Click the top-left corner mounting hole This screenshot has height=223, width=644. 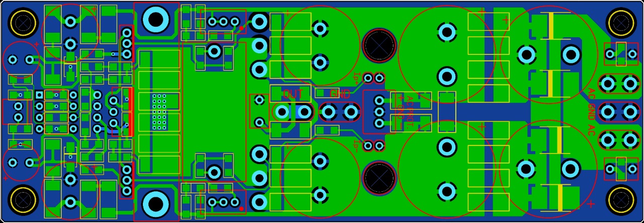pos(22,22)
